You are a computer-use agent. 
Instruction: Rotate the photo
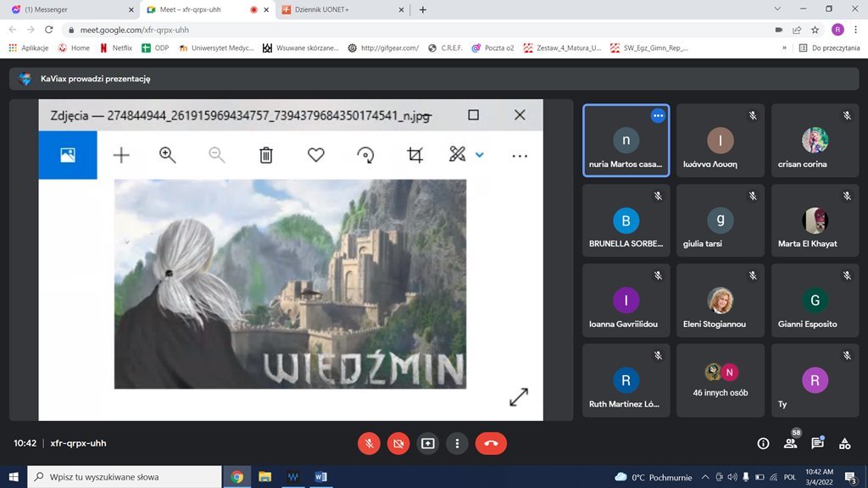pos(365,155)
